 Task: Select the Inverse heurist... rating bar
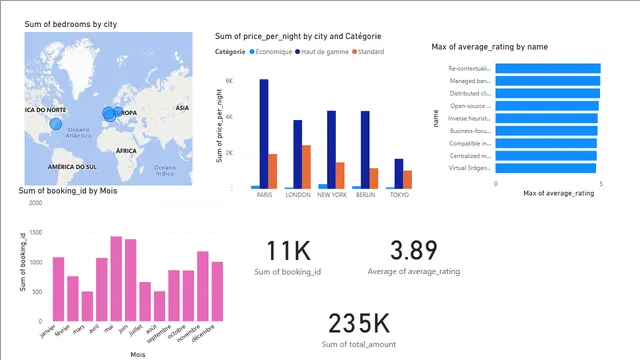[547, 118]
